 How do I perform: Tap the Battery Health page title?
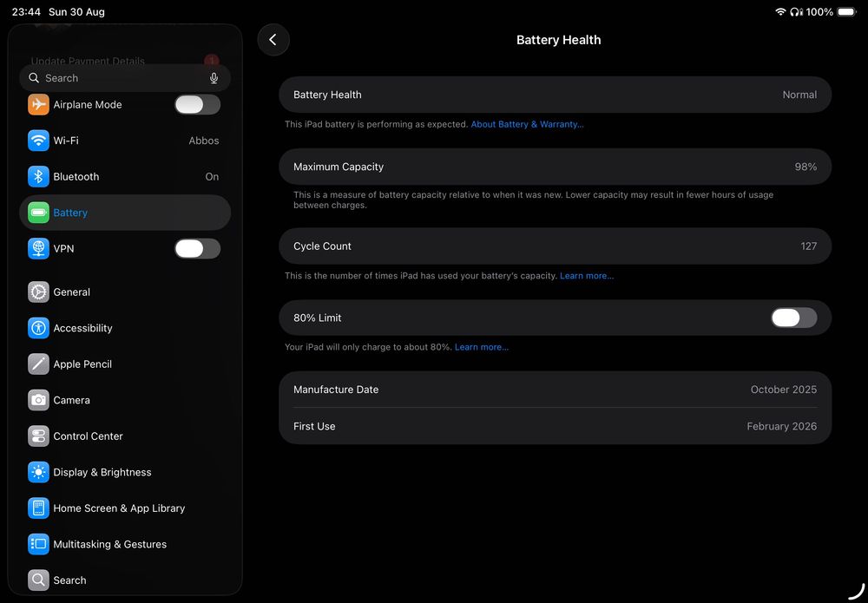click(x=558, y=40)
